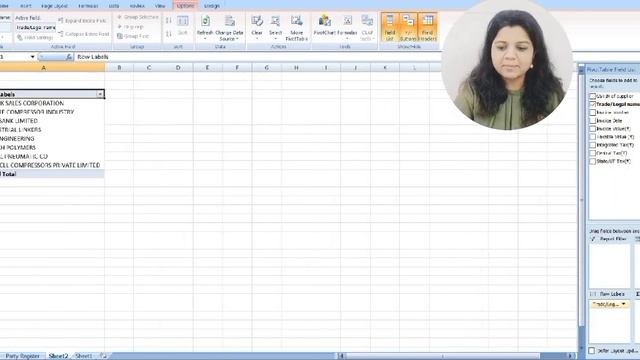This screenshot has height=360, width=640.
Task: Select the cell ending in COMPRESSORS PRIVATE LIMITED
Action: (52, 165)
